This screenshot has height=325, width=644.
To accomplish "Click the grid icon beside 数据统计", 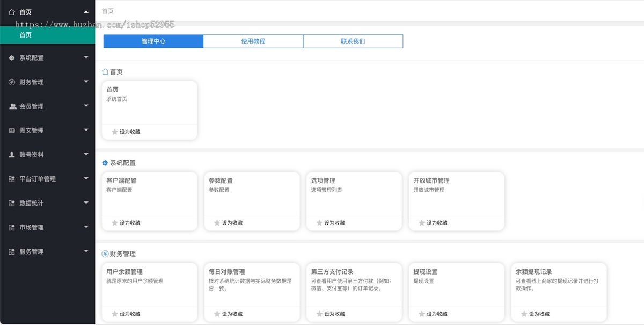I will click(12, 203).
